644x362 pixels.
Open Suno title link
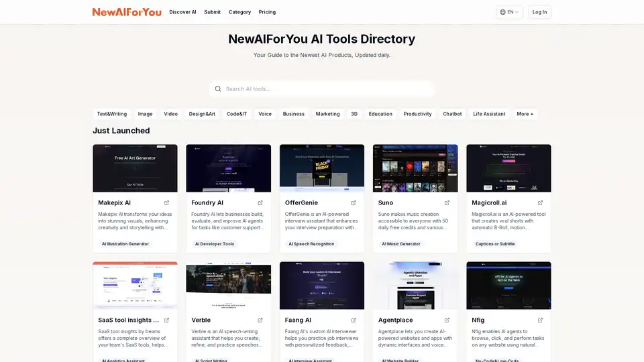[x=386, y=202]
